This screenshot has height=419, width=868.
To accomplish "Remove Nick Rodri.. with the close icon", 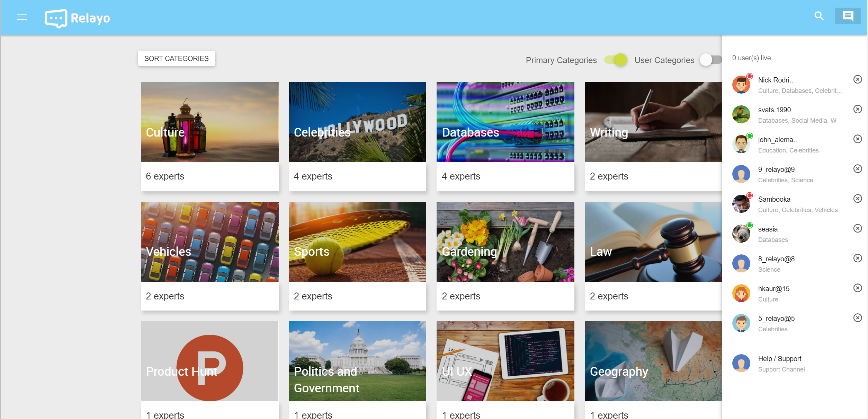I will (857, 79).
